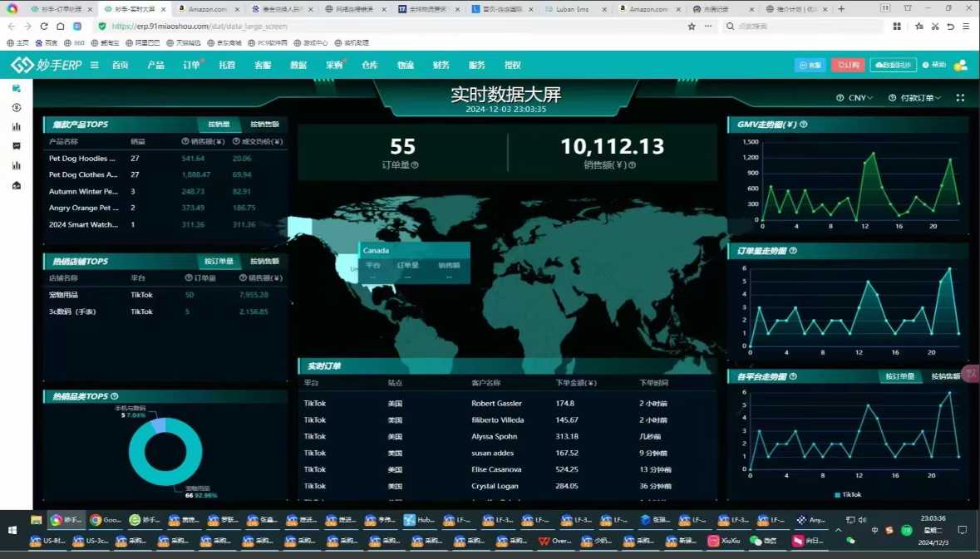Switch 爆款产品TOP5 to 按销售额

pyautogui.click(x=264, y=125)
